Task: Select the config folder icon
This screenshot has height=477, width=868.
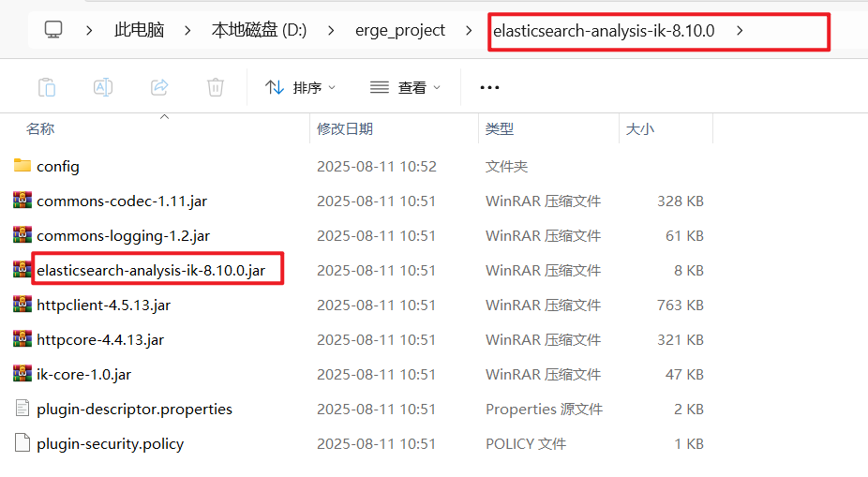Action: [22, 166]
